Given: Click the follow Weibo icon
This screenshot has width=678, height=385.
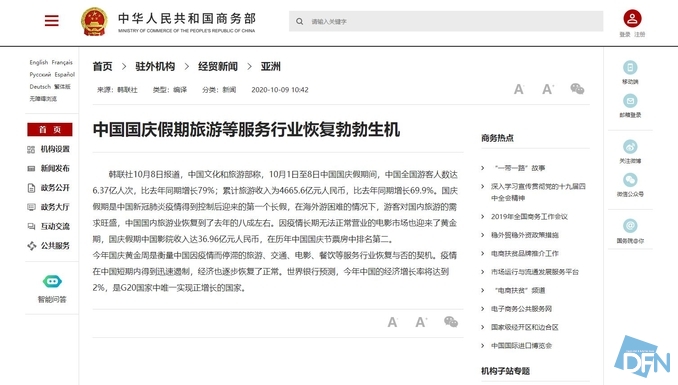Looking at the screenshot, I should tap(630, 147).
